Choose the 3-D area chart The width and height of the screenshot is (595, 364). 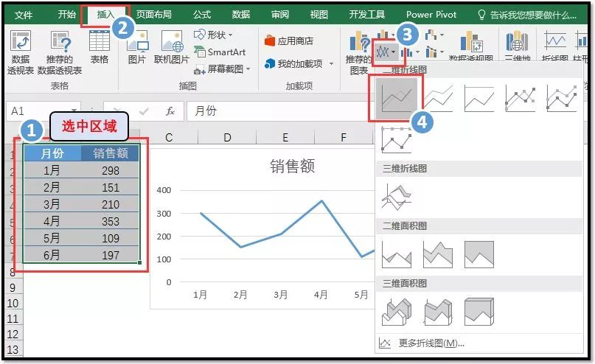pyautogui.click(x=397, y=312)
